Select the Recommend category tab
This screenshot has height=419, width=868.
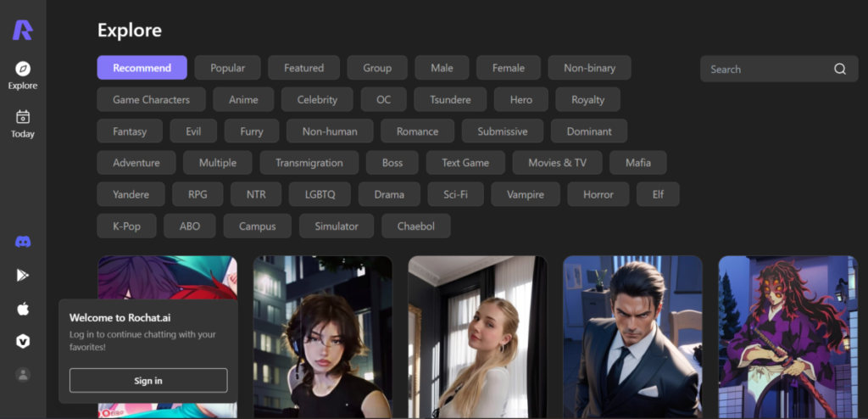(142, 68)
